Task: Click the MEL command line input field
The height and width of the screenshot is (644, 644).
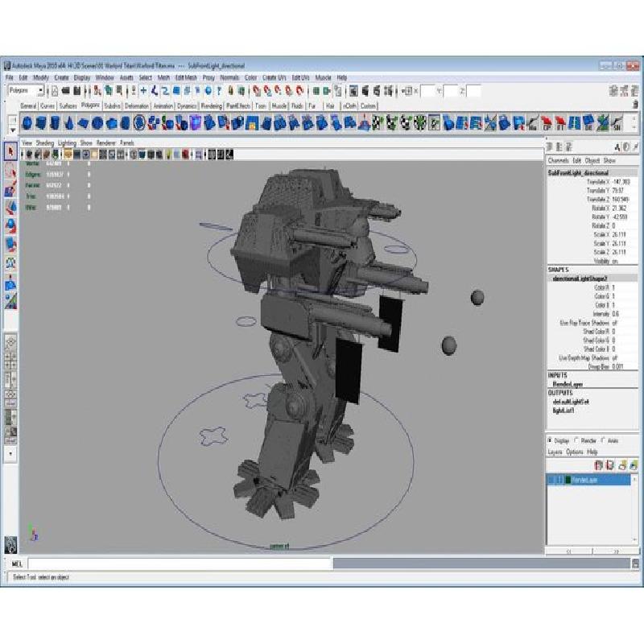Action: [x=180, y=563]
